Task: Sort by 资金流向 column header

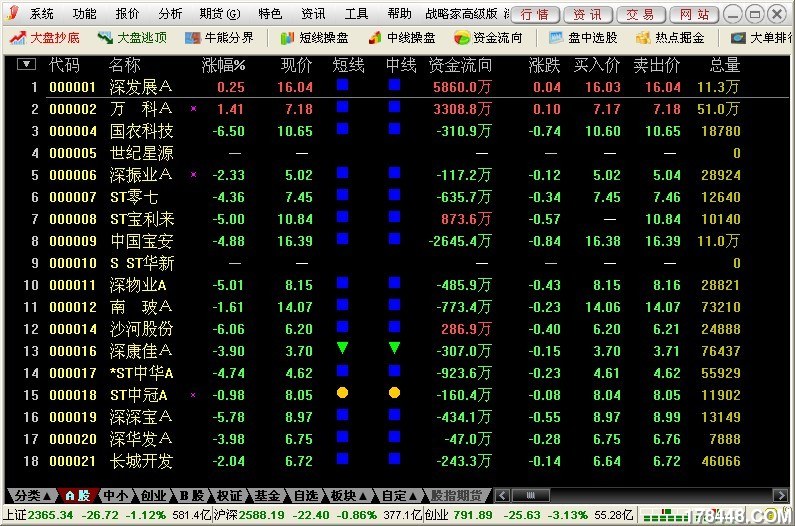Action: [x=460, y=65]
